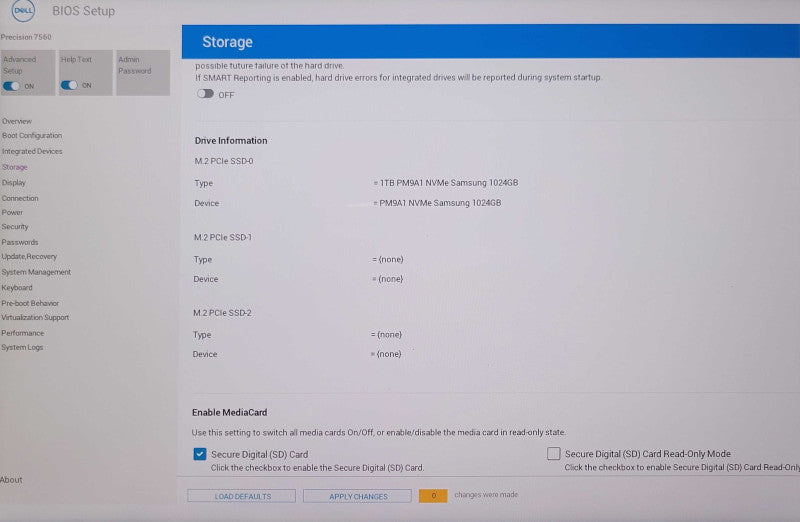The width and height of the screenshot is (800, 522).
Task: Select Integrated Devices in sidebar
Action: tap(32, 152)
